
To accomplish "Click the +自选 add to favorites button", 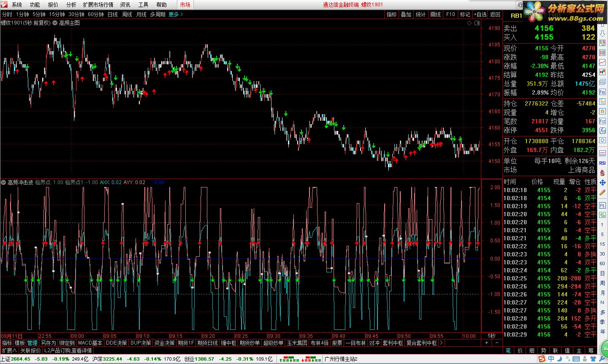I will coord(480,14).
